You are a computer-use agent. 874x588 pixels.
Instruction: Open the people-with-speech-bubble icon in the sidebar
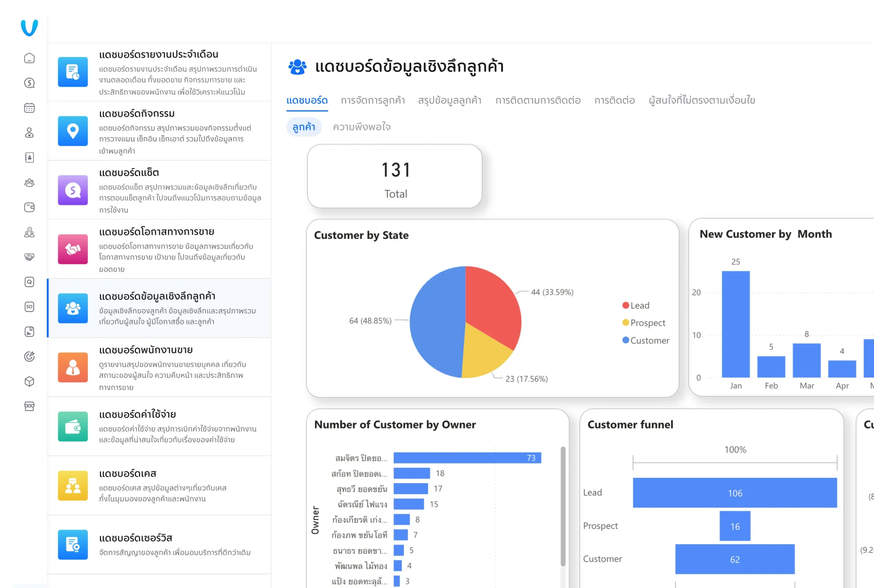(29, 232)
